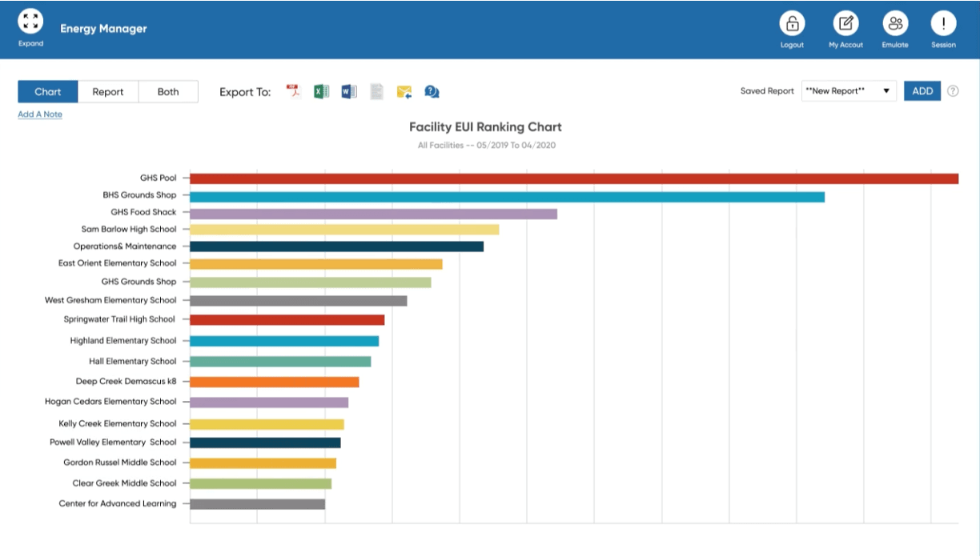Open the help chat bubble icon
This screenshot has height=557, width=980.
click(x=432, y=91)
